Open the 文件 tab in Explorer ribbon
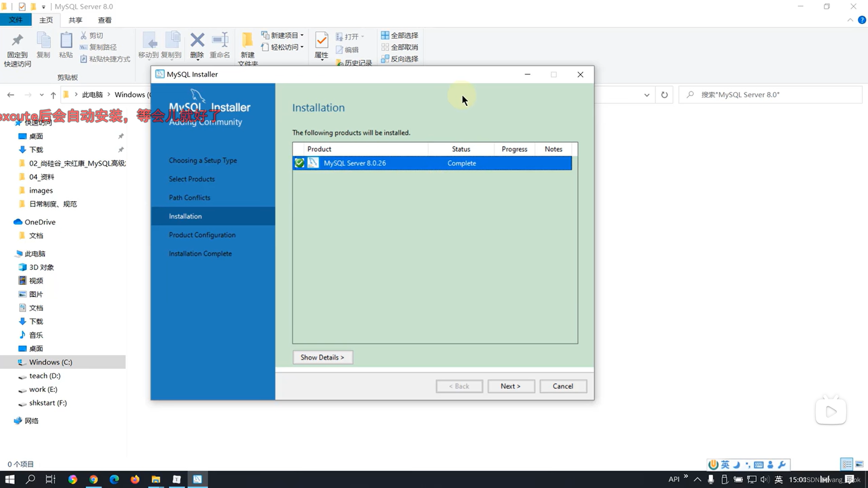 [x=16, y=20]
